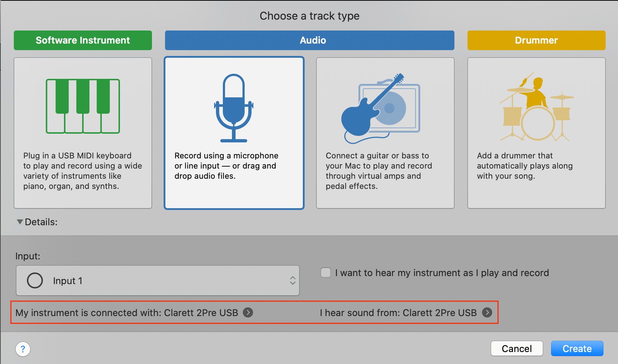618x364 pixels.
Task: Click the green piano keys icon
Action: (x=83, y=106)
